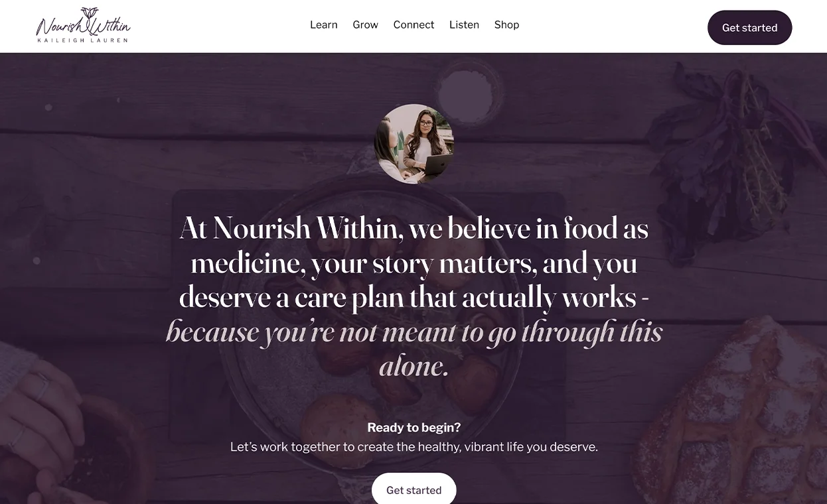This screenshot has height=504, width=827.
Task: Click the white Get started hero button
Action: 413,489
